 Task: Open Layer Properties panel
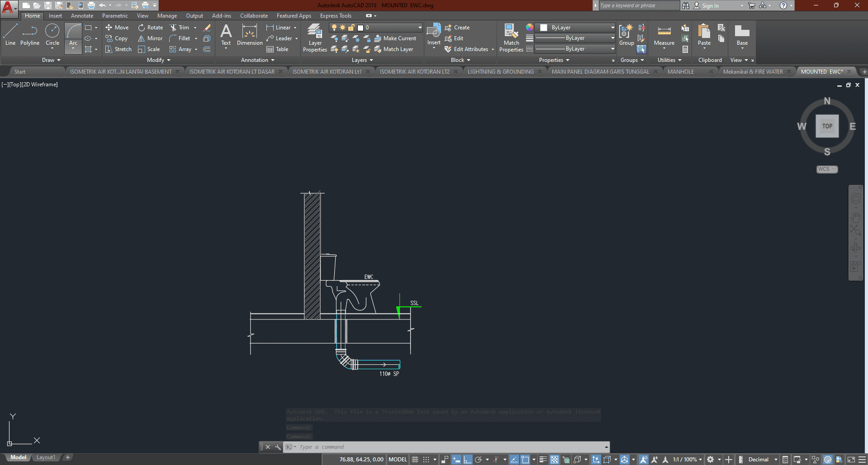pos(315,38)
